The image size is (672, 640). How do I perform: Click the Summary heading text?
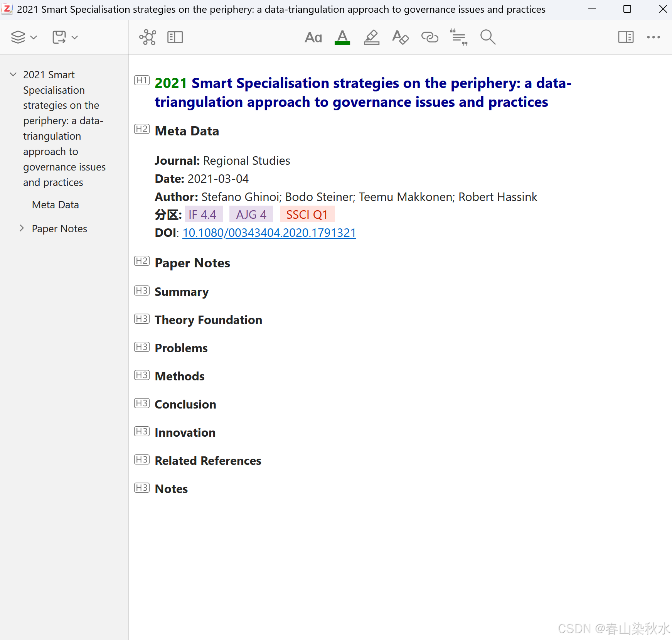click(x=182, y=292)
